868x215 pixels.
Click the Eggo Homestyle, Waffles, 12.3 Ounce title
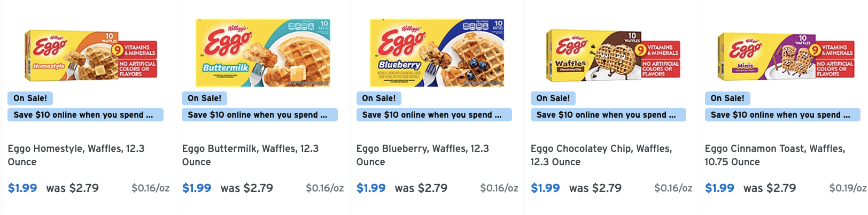pyautogui.click(x=76, y=155)
